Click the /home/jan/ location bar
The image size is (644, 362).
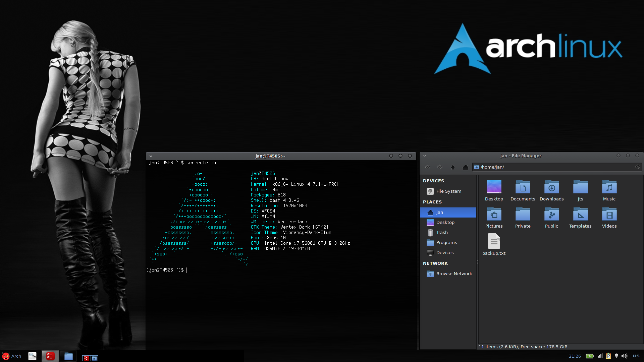click(x=557, y=167)
